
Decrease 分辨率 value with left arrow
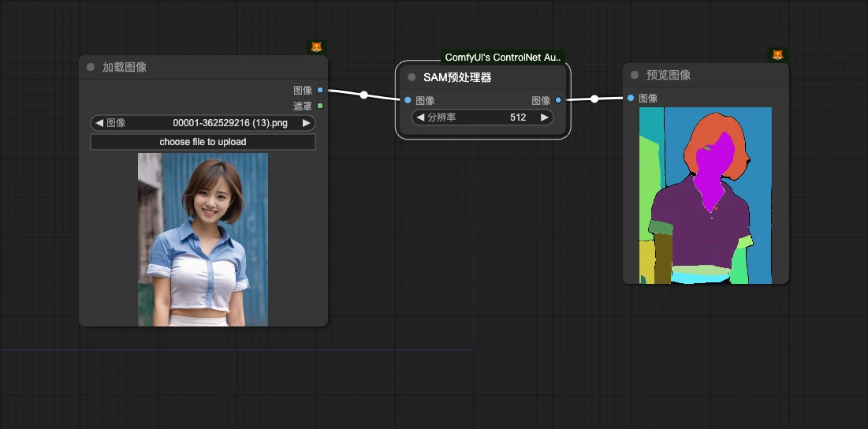point(420,118)
